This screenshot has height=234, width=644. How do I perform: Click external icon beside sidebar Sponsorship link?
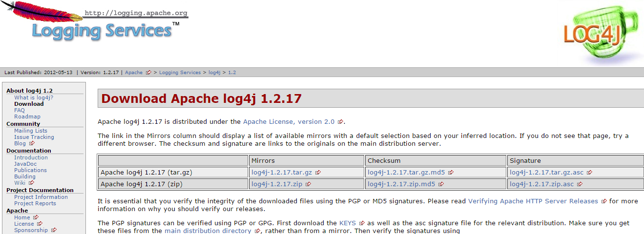[x=54, y=231]
